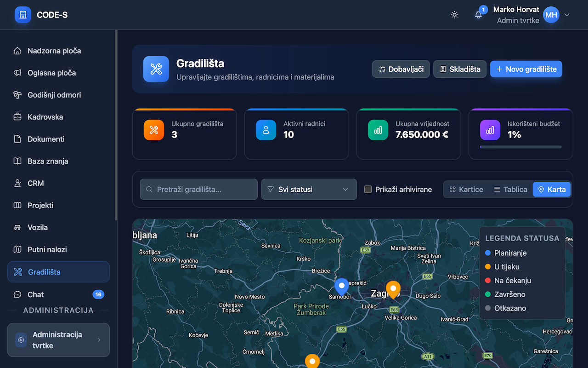Image resolution: width=588 pixels, height=368 pixels.
Task: Enable the Prikaži arhivirane checkbox
Action: click(x=368, y=189)
